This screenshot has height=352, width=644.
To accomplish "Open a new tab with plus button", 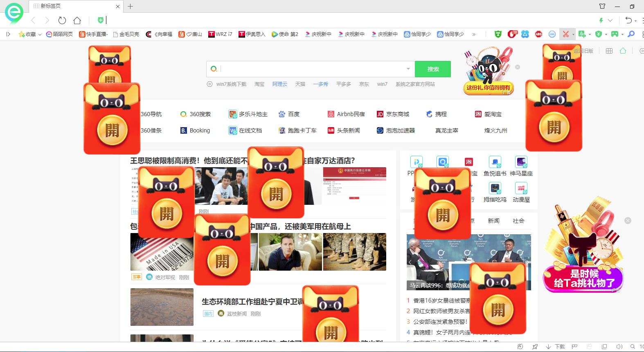I will pyautogui.click(x=130, y=6).
